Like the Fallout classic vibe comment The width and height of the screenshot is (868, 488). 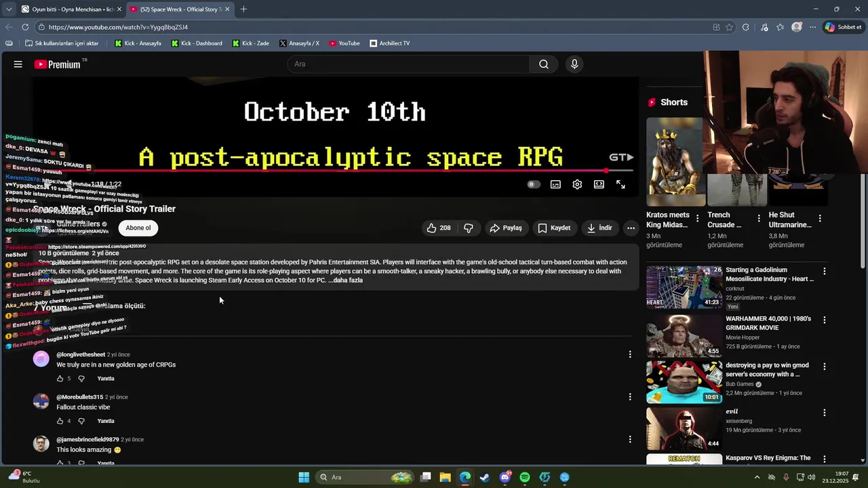(x=60, y=421)
